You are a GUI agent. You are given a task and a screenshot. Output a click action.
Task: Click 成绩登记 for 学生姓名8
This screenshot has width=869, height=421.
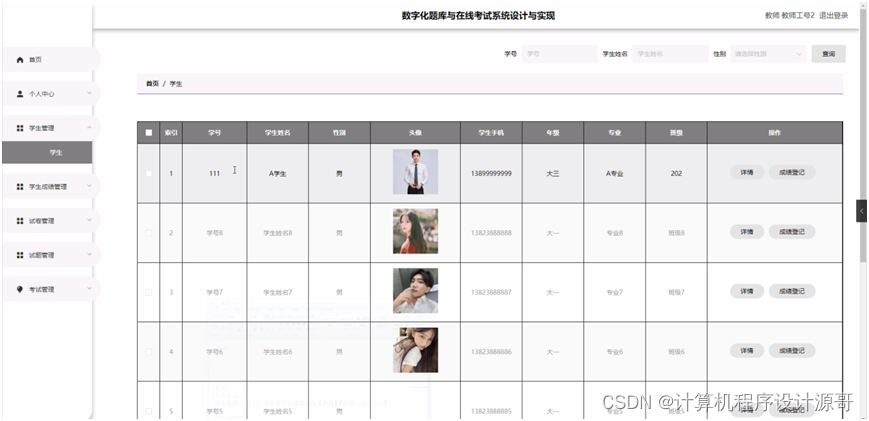coord(791,232)
